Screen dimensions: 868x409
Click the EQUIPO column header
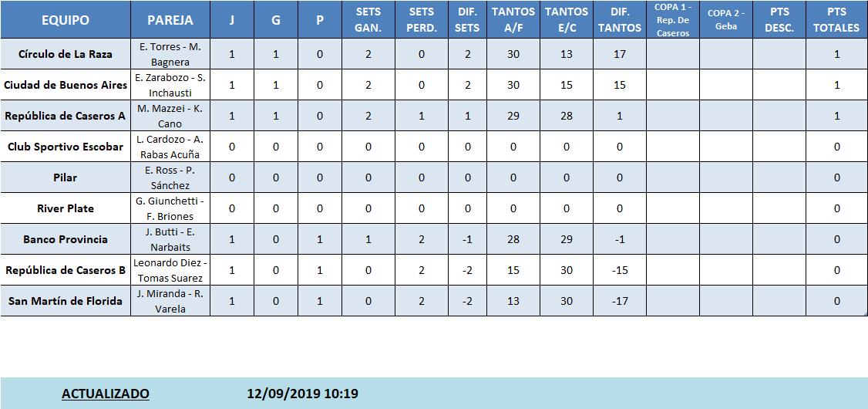click(x=66, y=20)
